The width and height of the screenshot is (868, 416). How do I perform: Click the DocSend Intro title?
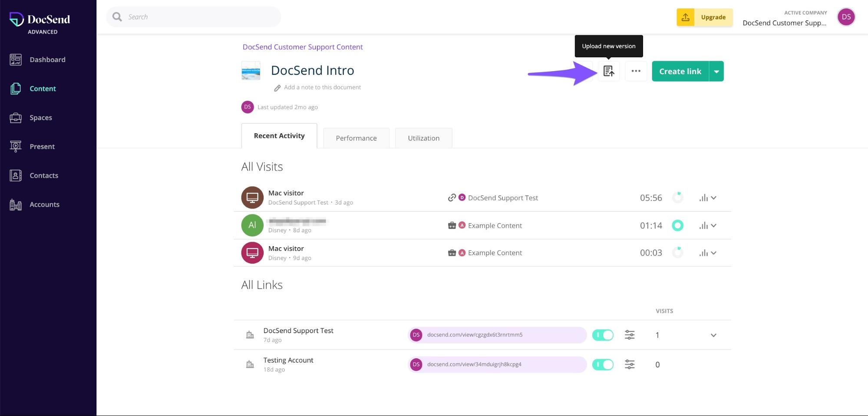(312, 70)
